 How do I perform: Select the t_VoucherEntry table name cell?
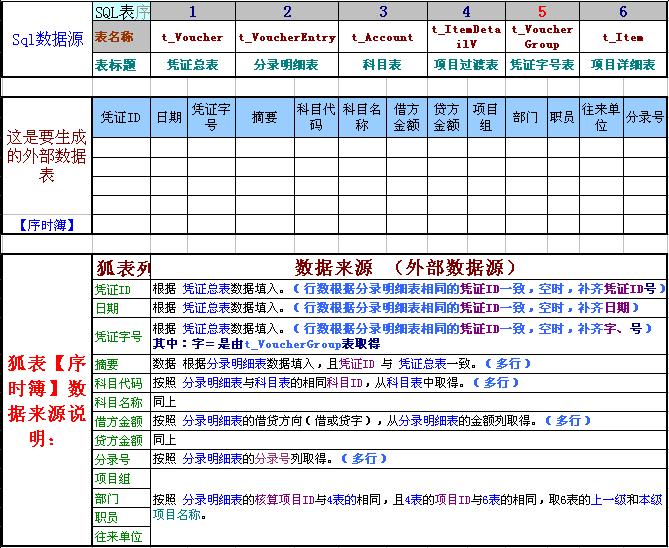click(x=287, y=37)
